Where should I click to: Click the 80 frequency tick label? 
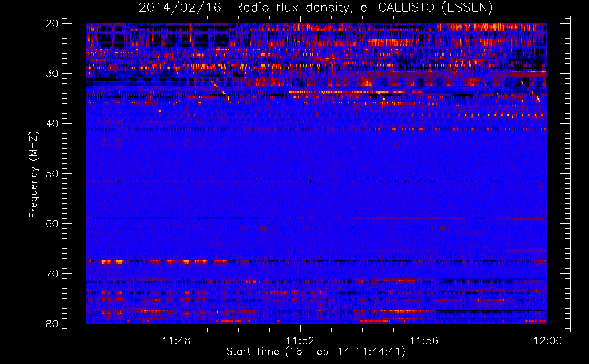point(52,324)
